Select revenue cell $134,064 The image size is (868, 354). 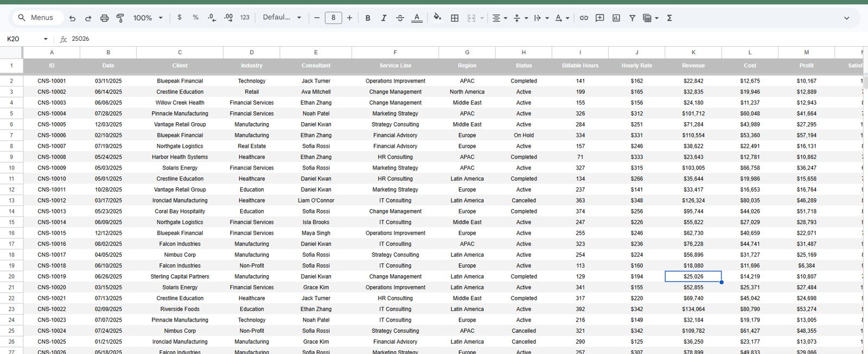693,309
